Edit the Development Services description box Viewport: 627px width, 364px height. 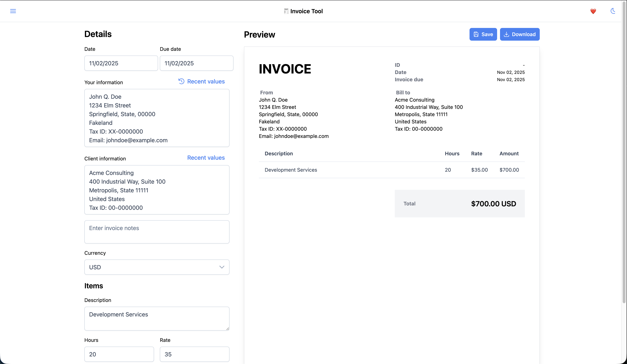pyautogui.click(x=157, y=318)
